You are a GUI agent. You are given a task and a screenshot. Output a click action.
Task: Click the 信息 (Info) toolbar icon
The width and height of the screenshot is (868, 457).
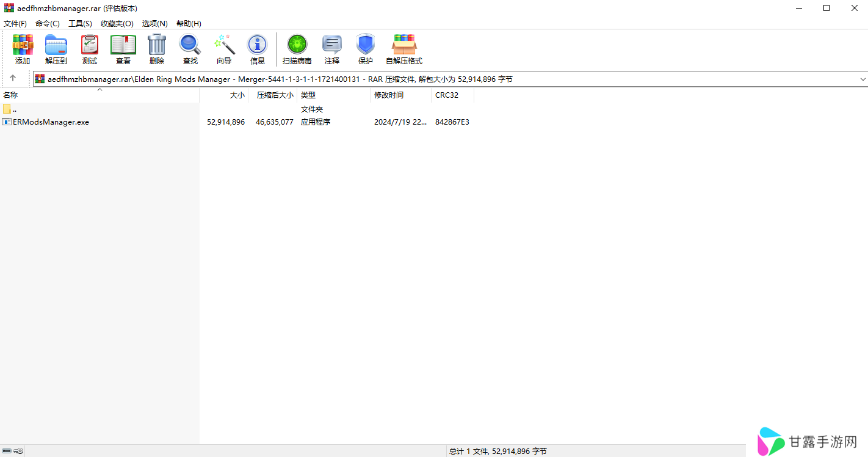(257, 45)
